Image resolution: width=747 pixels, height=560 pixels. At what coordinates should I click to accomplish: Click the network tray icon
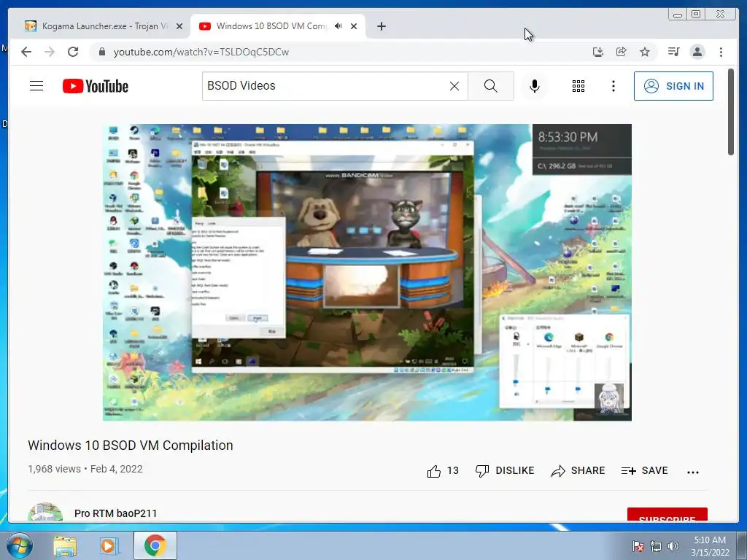click(x=656, y=546)
